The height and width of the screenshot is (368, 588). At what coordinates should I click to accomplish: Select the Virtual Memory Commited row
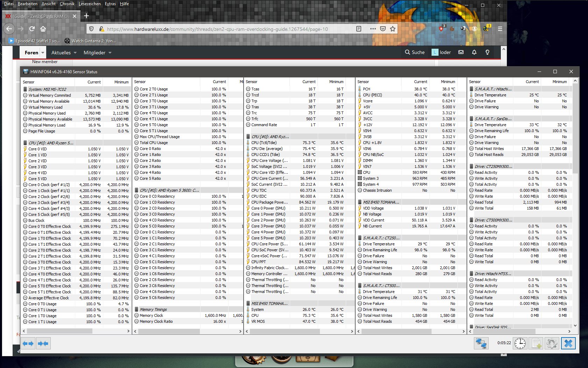(76, 95)
